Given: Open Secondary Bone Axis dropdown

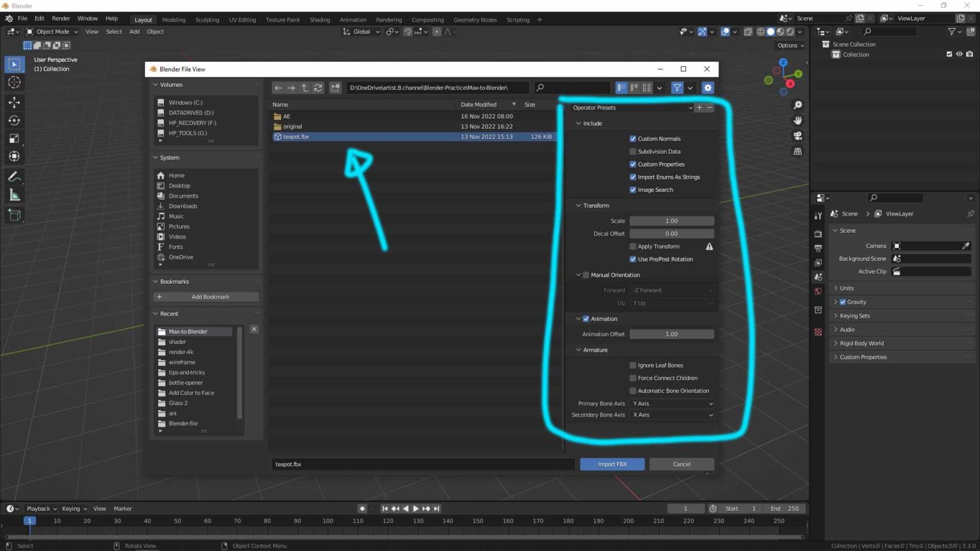Looking at the screenshot, I should [672, 415].
